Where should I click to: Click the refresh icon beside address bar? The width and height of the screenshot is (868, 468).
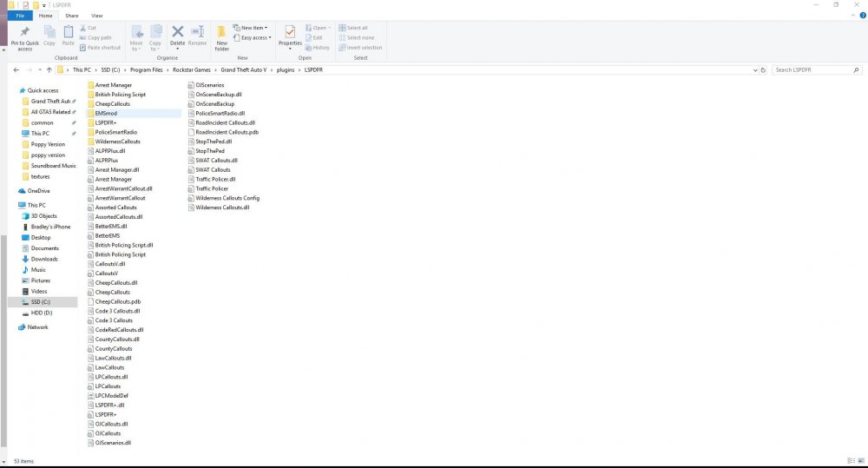point(763,69)
